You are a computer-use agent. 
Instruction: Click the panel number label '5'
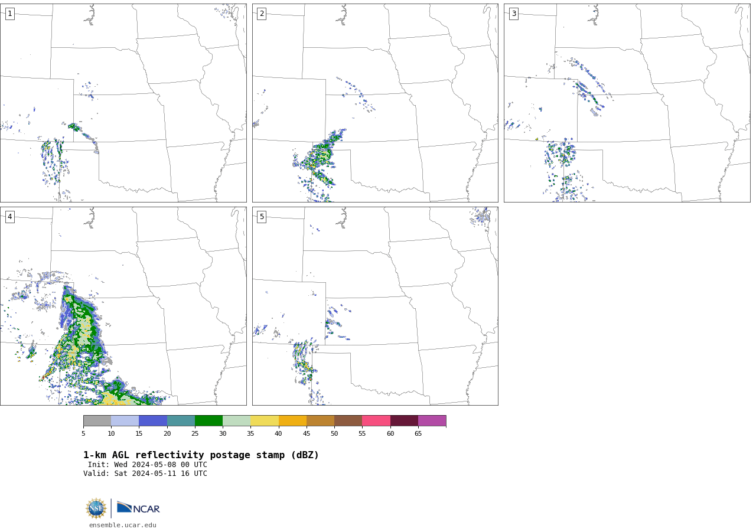(x=262, y=217)
